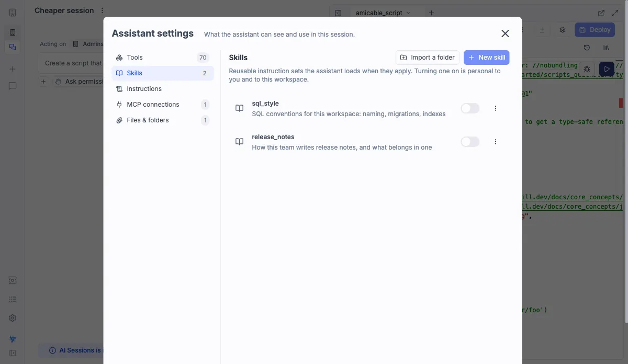628x364 pixels.
Task: Select the Skills section
Action: (x=163, y=73)
